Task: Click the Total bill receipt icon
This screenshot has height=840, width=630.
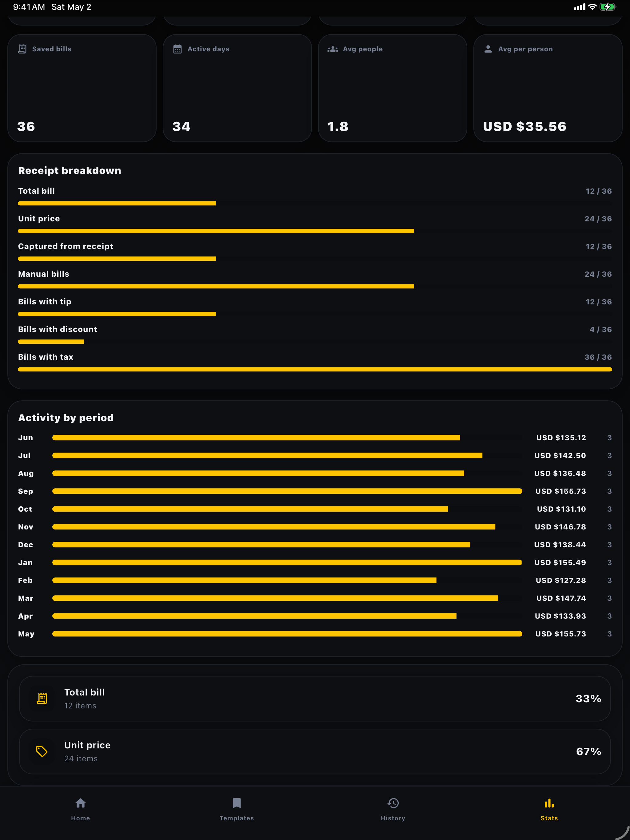Action: point(42,699)
